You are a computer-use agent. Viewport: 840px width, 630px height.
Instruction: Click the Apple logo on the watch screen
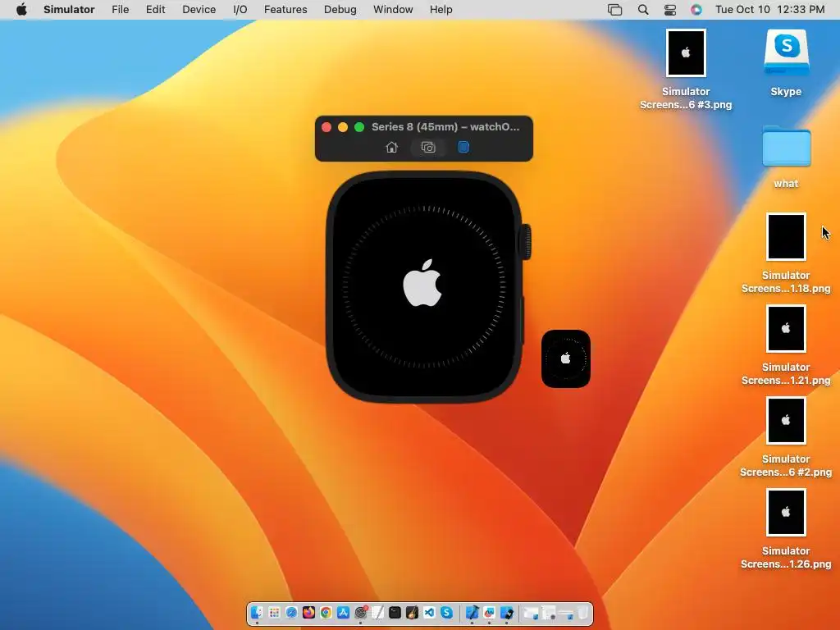coord(422,283)
